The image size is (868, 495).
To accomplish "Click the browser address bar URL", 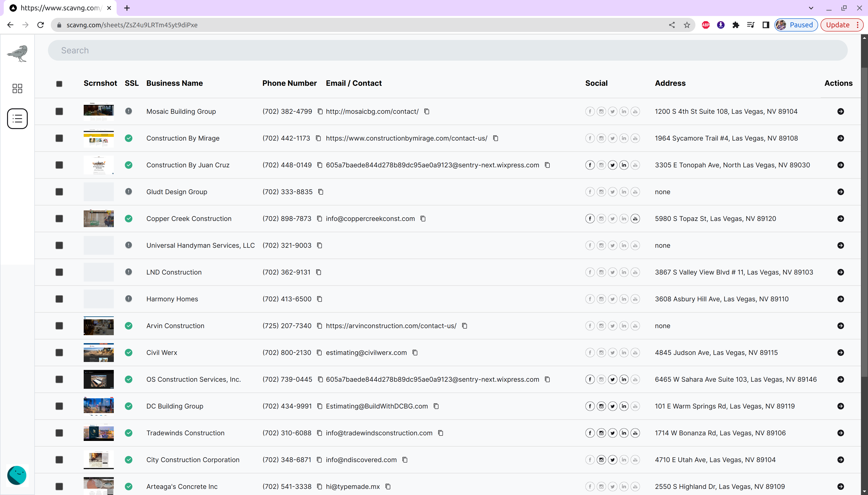I will click(132, 25).
